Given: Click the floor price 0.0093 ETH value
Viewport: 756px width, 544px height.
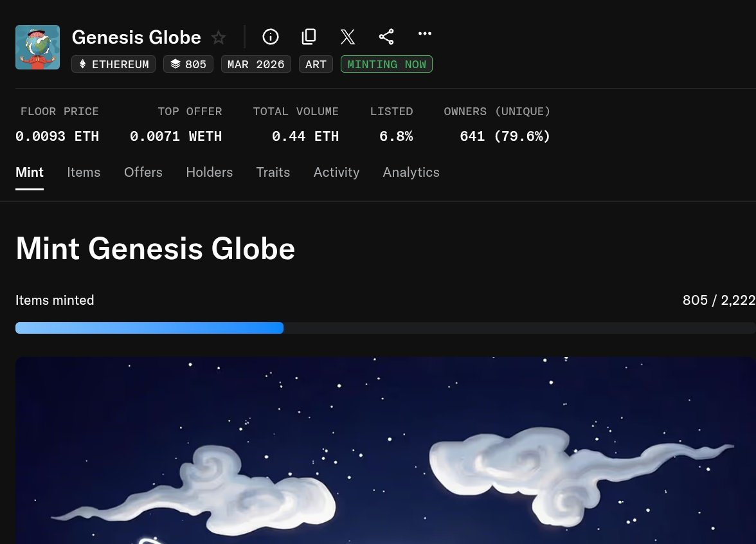Looking at the screenshot, I should click(x=57, y=136).
